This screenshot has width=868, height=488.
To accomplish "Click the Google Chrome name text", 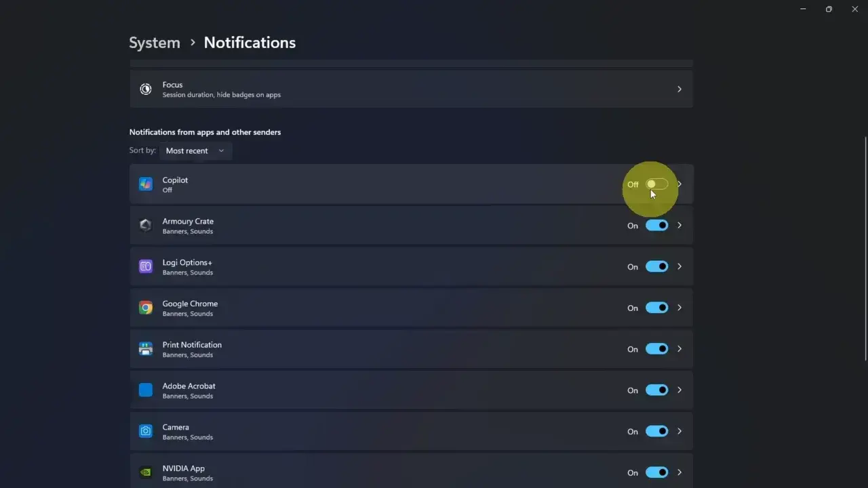I will point(190,304).
